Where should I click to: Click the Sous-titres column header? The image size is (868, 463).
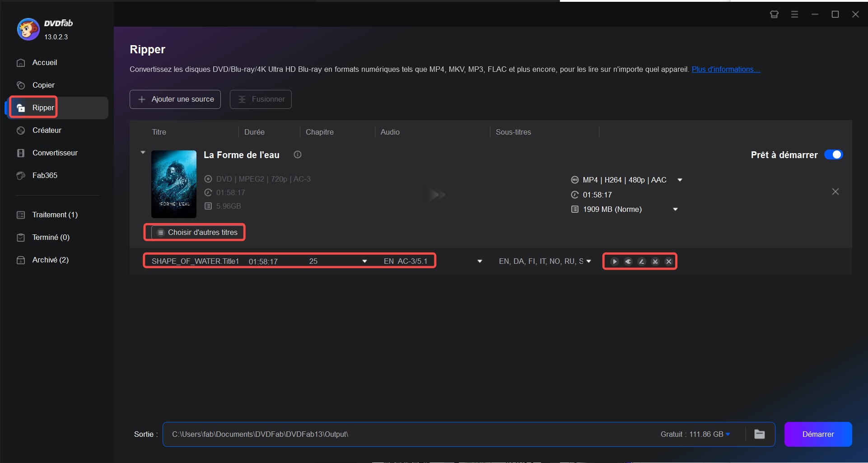coord(513,132)
